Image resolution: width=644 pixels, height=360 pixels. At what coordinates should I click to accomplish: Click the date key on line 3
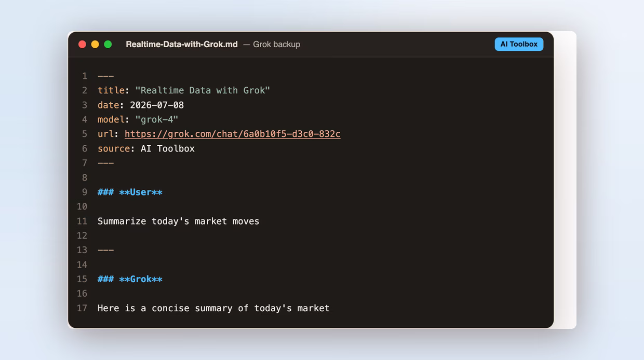108,105
